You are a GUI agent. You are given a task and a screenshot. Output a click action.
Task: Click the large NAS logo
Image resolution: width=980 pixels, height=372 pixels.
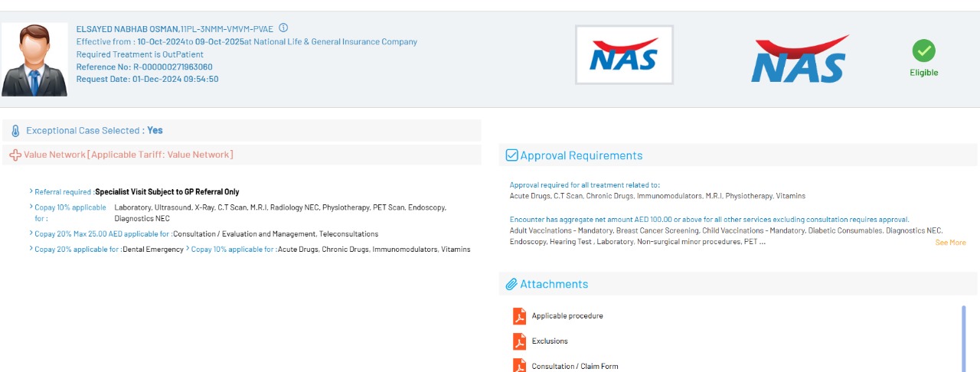coord(800,59)
